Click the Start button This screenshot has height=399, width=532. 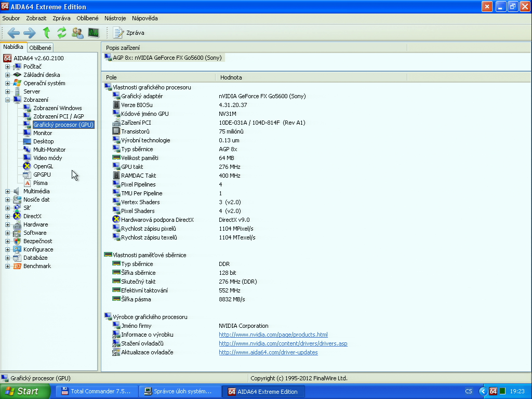(24, 391)
